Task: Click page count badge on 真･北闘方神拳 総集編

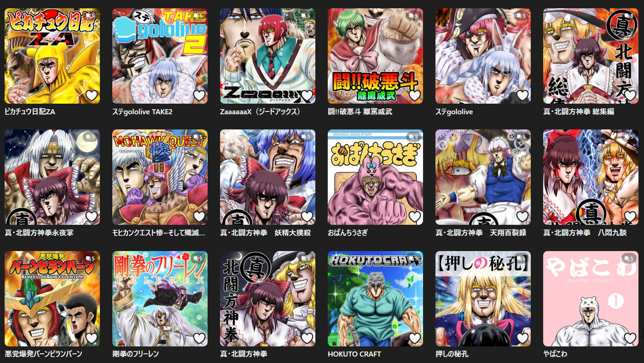Action: click(x=628, y=16)
